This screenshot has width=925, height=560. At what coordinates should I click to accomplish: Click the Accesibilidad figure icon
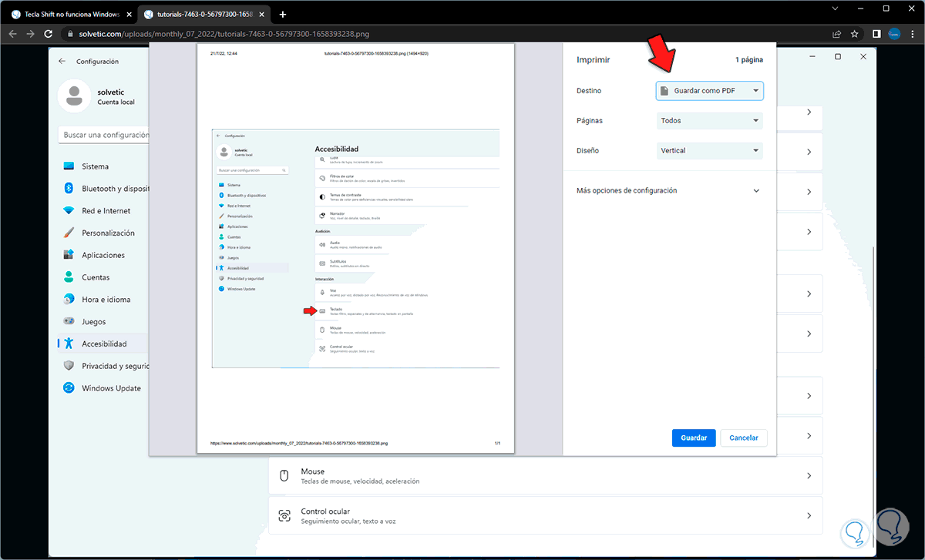(69, 344)
